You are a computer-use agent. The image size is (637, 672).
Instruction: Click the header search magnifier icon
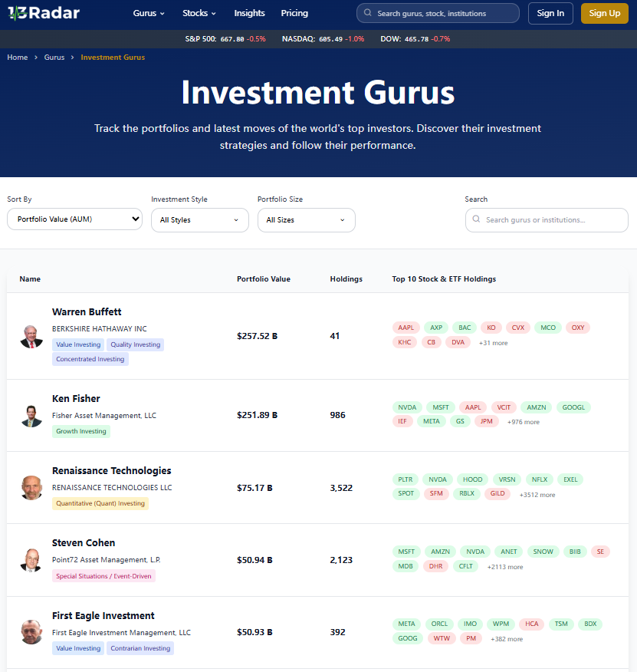tap(367, 13)
